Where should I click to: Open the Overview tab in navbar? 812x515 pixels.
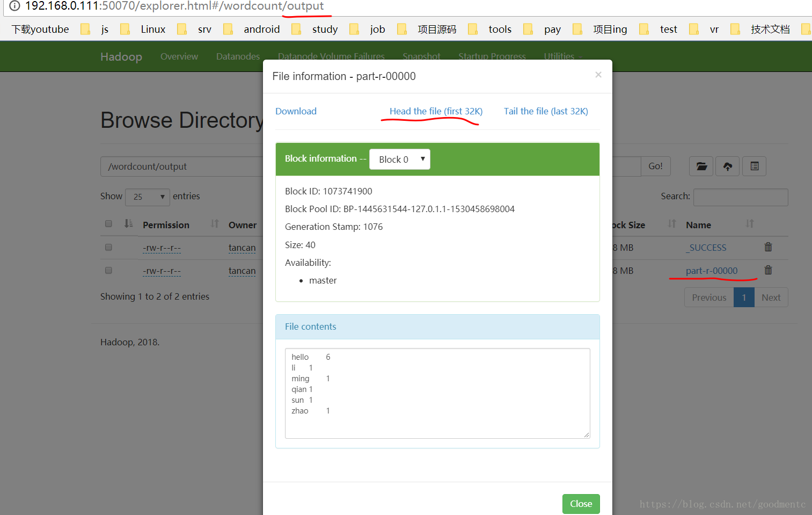[179, 56]
